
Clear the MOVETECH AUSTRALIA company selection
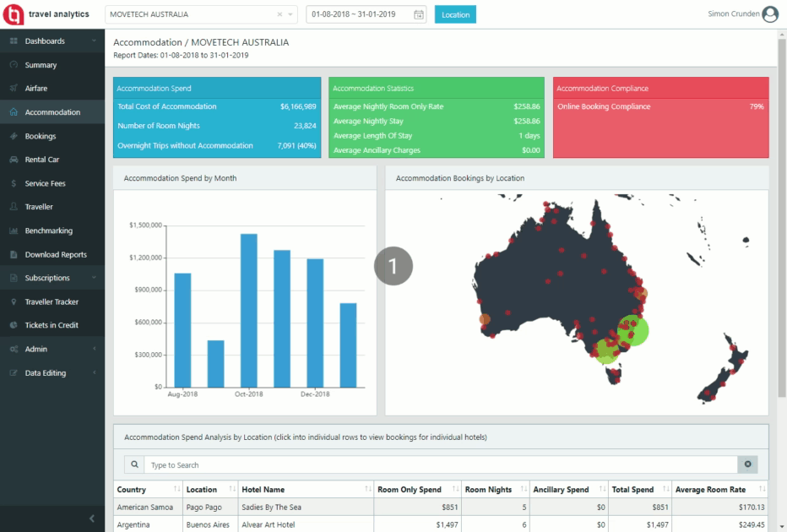point(280,14)
